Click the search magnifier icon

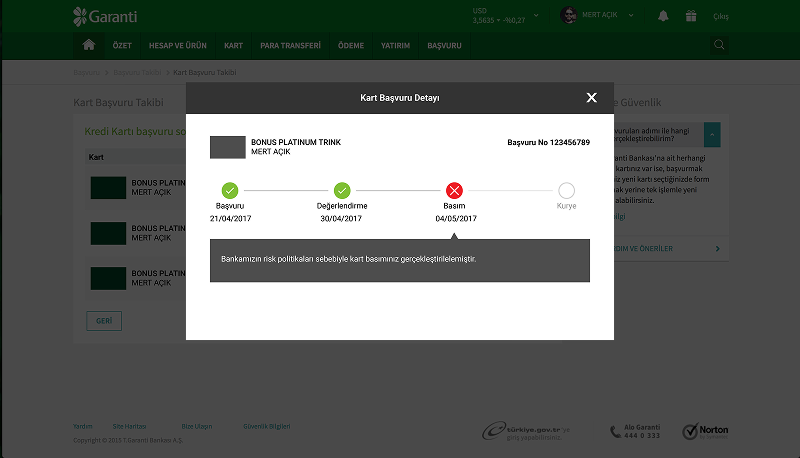pyautogui.click(x=719, y=45)
